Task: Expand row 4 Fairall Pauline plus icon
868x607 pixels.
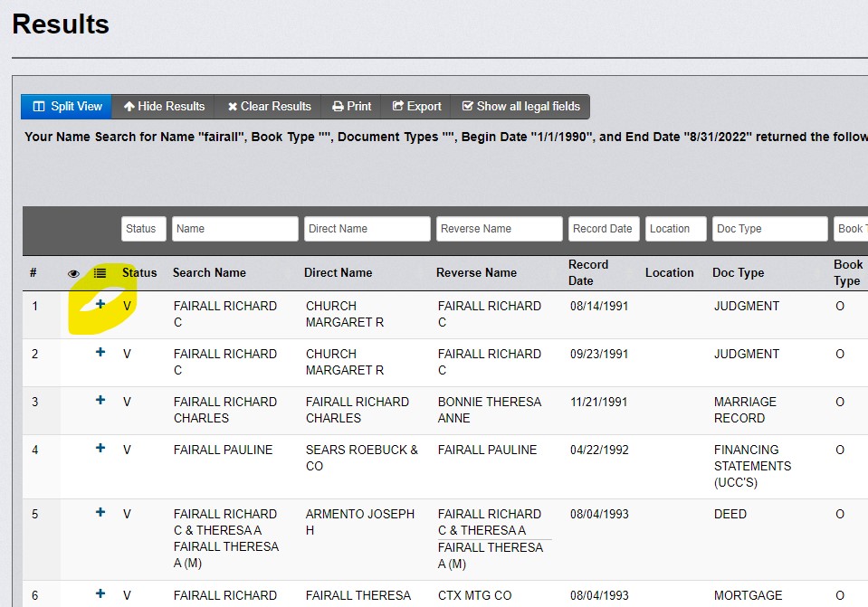Action: click(100, 448)
